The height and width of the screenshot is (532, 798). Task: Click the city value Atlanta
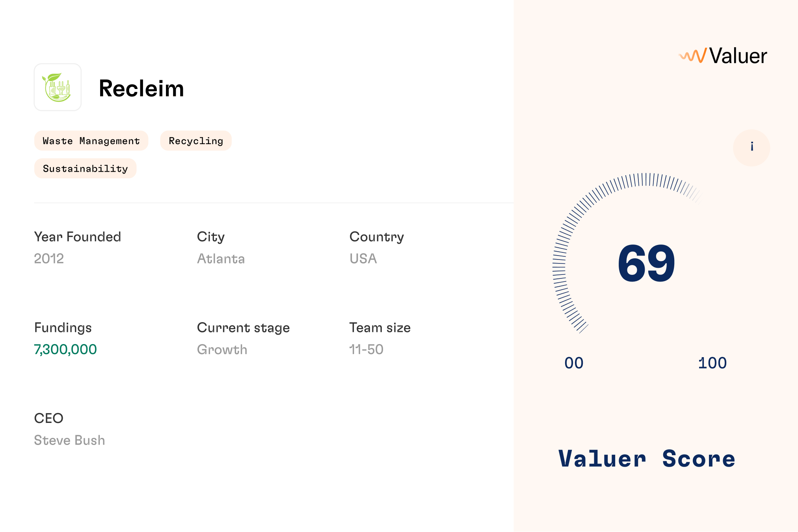pos(221,259)
